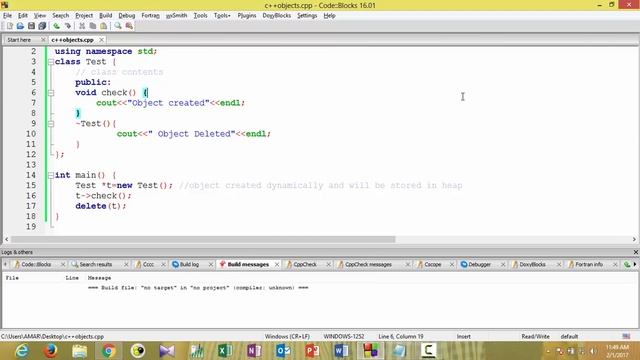This screenshot has width=640, height=360.
Task: Switch to the Build log tab
Action: click(x=189, y=264)
